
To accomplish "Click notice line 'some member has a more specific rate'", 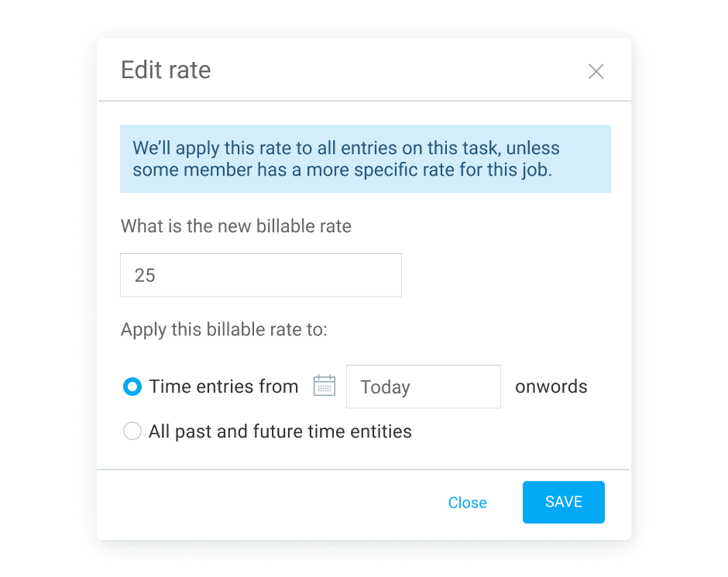I will [x=342, y=170].
